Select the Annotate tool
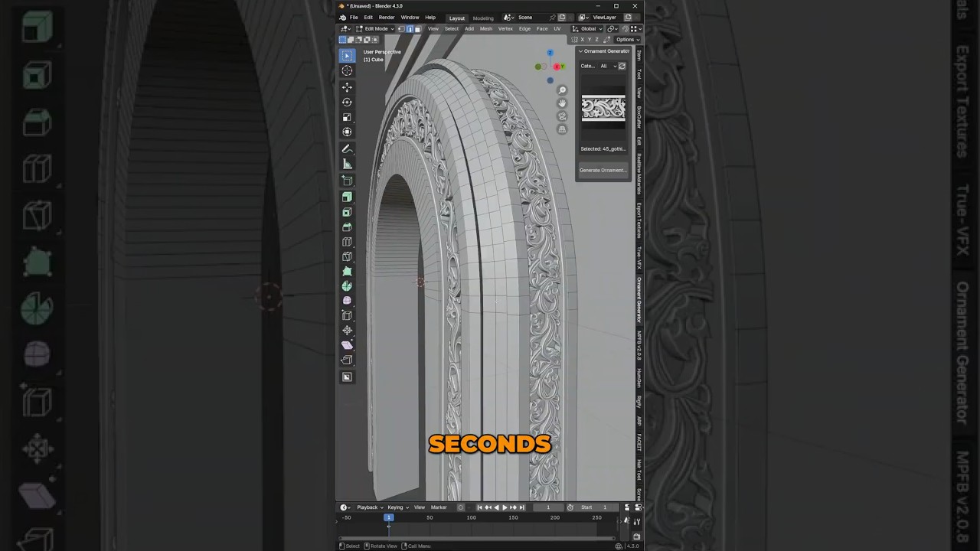The image size is (980, 551). coord(347,148)
